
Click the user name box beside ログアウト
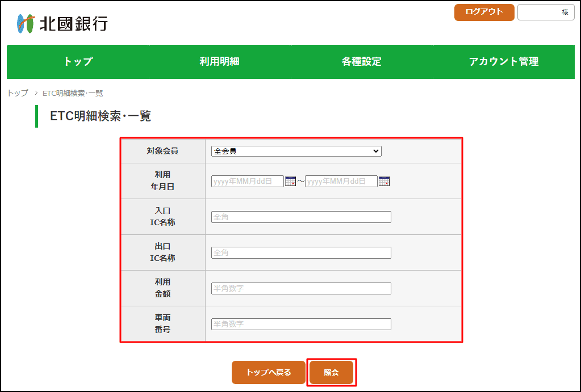(x=545, y=12)
